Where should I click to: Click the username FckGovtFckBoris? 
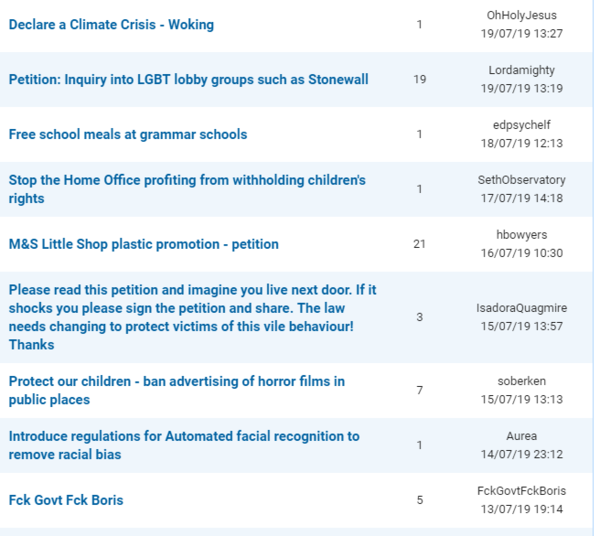[x=522, y=491]
